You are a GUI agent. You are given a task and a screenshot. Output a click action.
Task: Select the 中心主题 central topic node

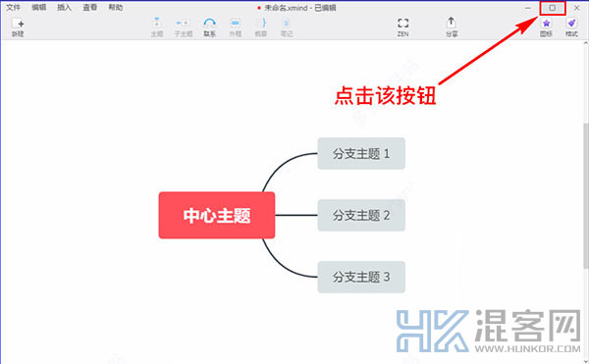click(x=217, y=215)
